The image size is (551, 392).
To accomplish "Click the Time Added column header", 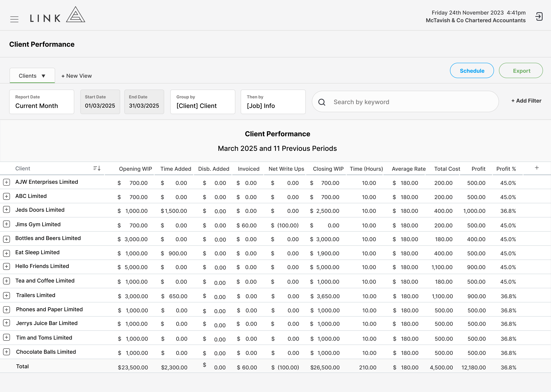I will coord(176,169).
